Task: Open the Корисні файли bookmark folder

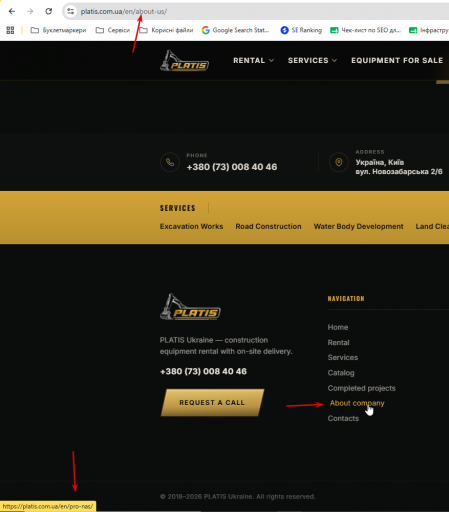Action: (166, 30)
